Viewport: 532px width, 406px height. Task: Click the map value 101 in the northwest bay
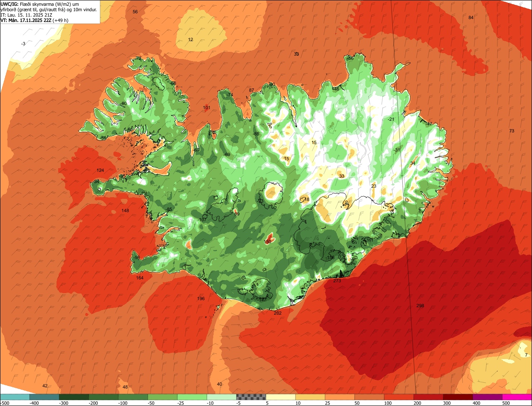pos(207,108)
